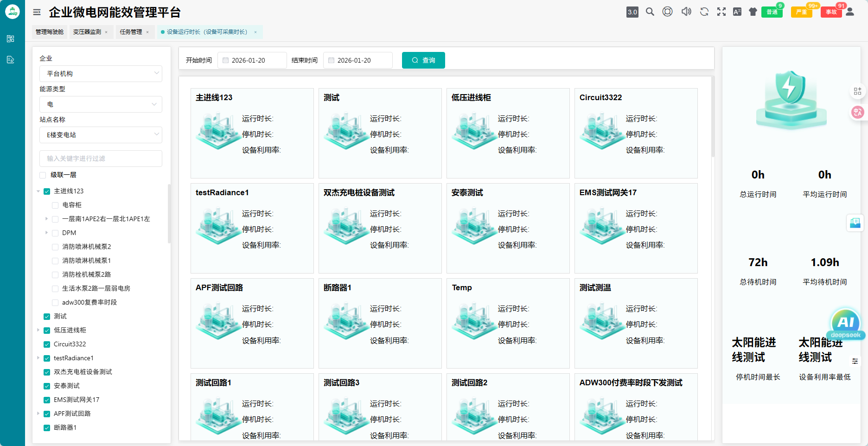Screen dimensions: 868x446
Task: Uncheck the Circuit3322 tree checkbox
Action: [47, 344]
